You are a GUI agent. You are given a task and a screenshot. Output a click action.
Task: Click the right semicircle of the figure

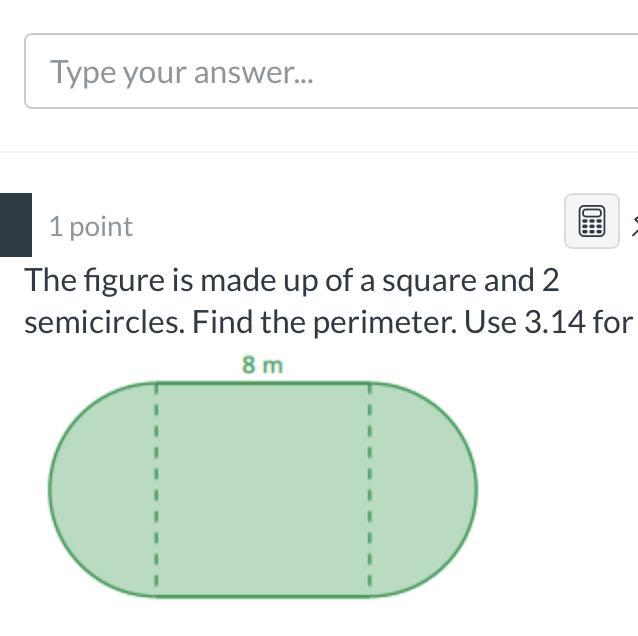point(422,490)
